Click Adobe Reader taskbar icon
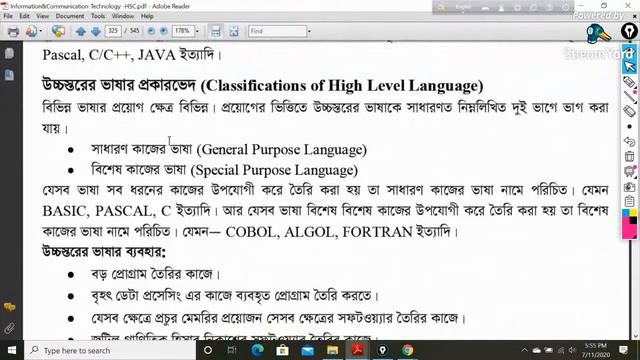 coord(358,350)
